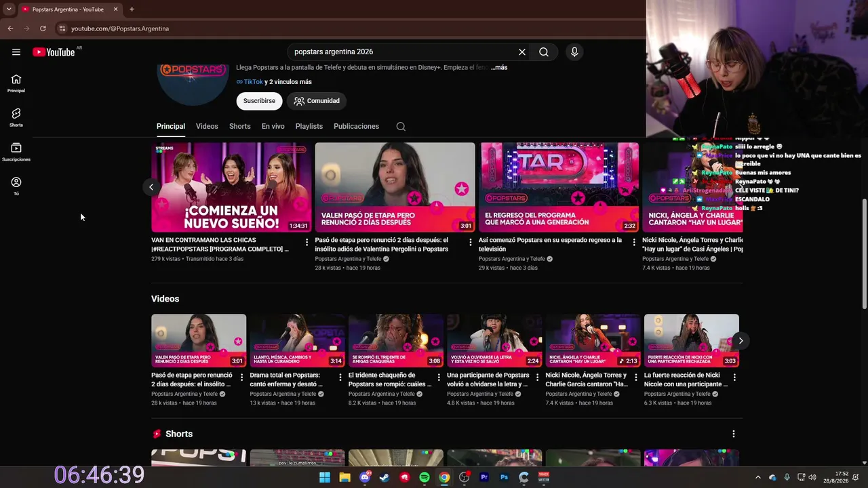Viewport: 868px width, 488px height.
Task: Play the '¡Comienza un nuevo sueño!' thumbnail
Action: point(231,187)
